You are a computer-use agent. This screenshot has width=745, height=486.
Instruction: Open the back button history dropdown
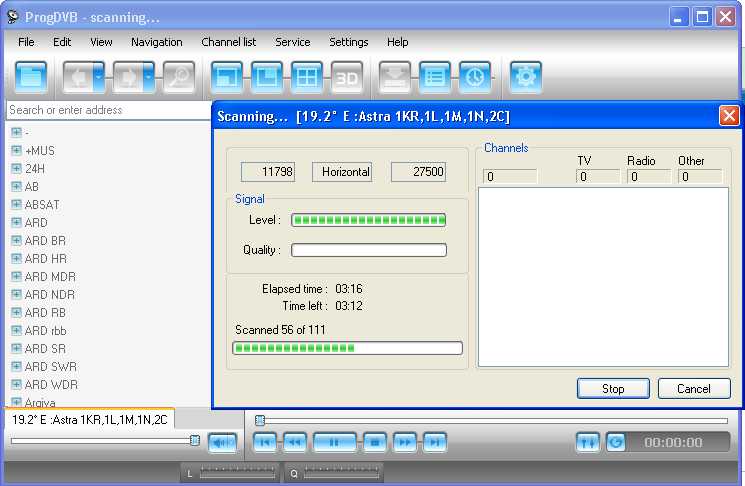[x=99, y=76]
